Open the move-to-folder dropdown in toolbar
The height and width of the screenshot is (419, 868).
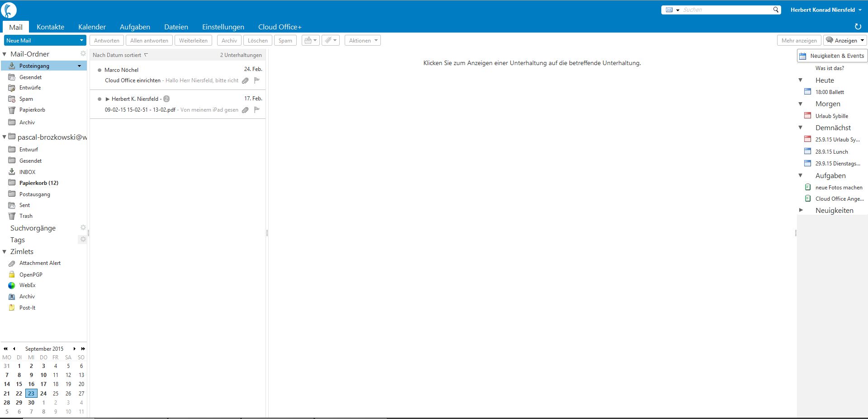coord(311,41)
